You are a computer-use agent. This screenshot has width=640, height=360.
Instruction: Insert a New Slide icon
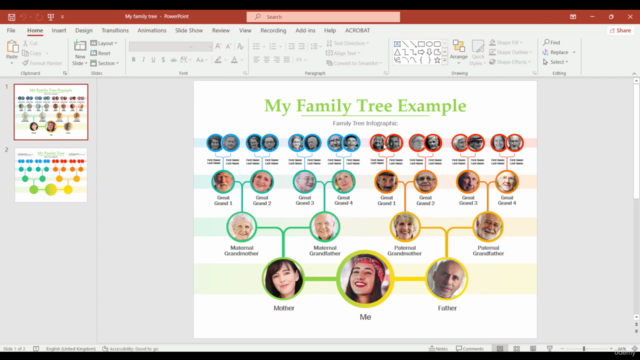pyautogui.click(x=80, y=46)
